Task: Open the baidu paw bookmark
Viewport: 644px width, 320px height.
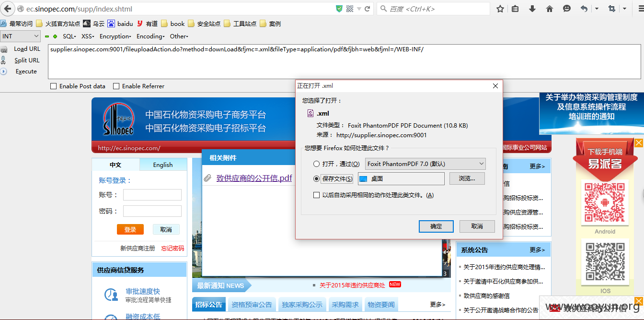Action: [x=120, y=24]
